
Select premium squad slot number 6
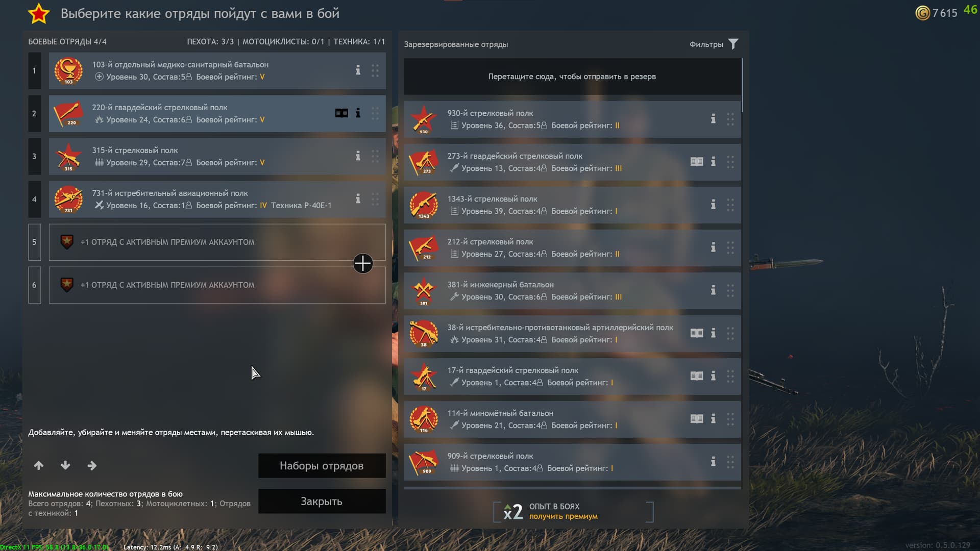217,285
